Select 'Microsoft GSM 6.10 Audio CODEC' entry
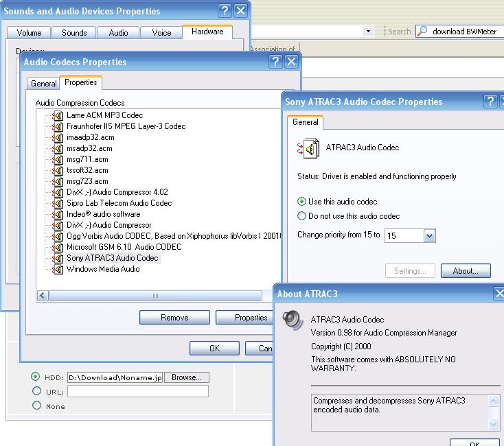 124,247
